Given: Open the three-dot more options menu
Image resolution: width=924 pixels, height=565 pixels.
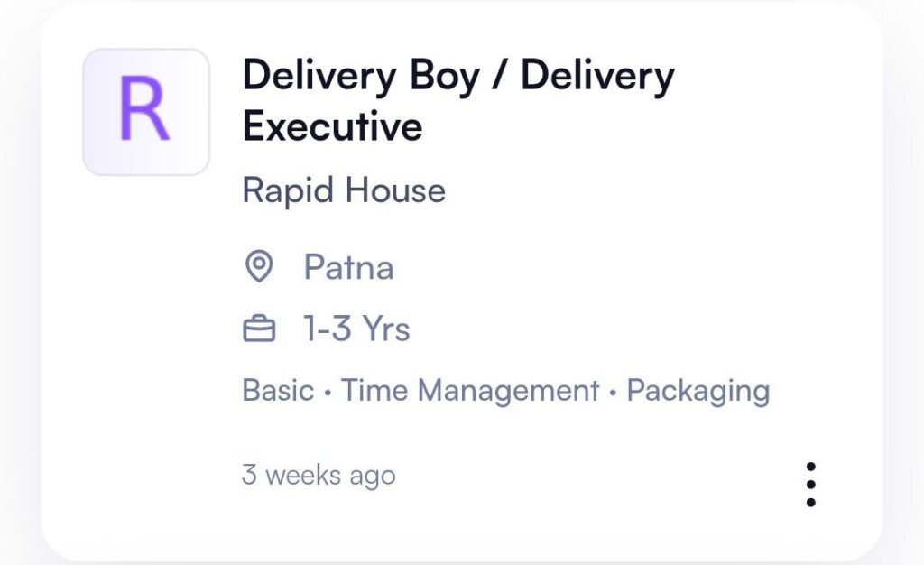Looking at the screenshot, I should 810,485.
